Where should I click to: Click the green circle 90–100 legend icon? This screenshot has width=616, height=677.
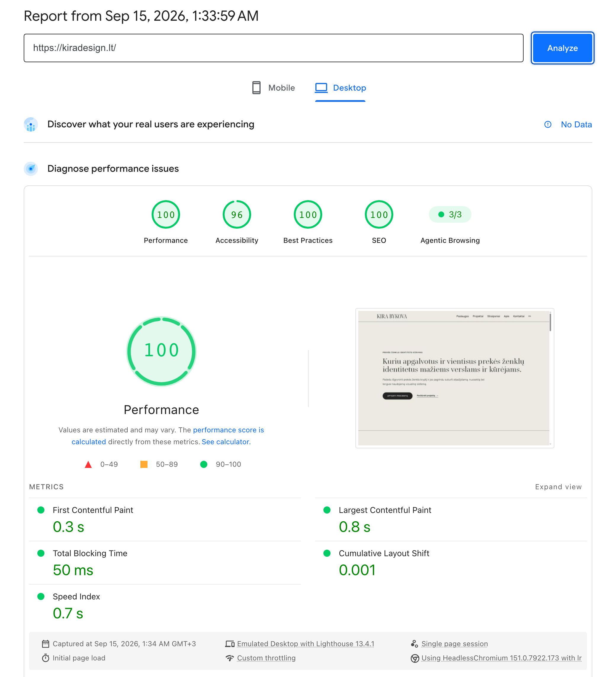click(x=203, y=464)
